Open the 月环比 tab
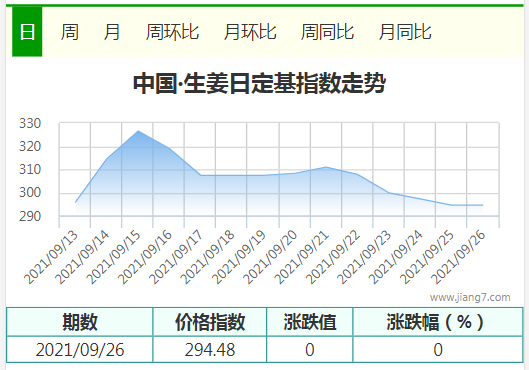The height and width of the screenshot is (370, 529). pos(250,32)
